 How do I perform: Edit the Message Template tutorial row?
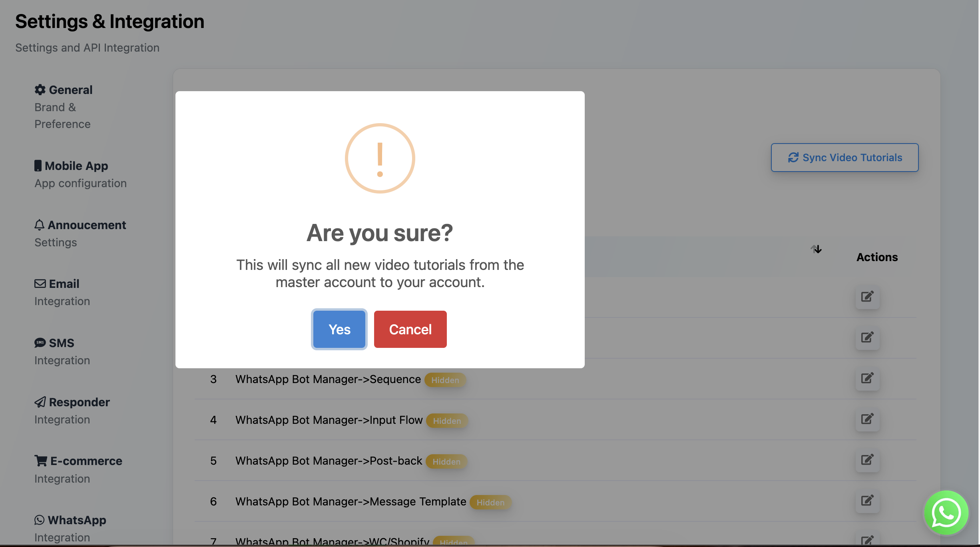coord(867,501)
